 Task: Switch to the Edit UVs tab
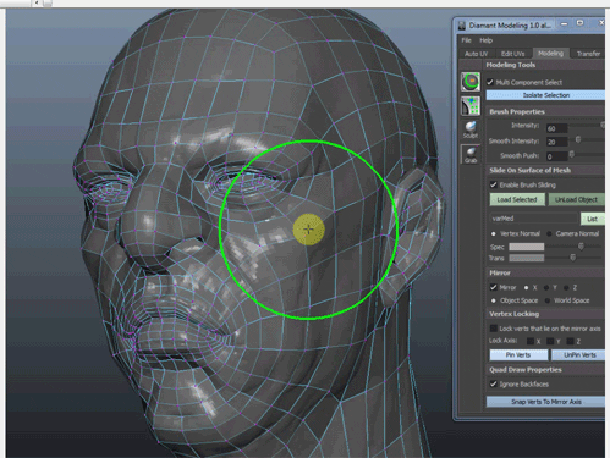514,53
